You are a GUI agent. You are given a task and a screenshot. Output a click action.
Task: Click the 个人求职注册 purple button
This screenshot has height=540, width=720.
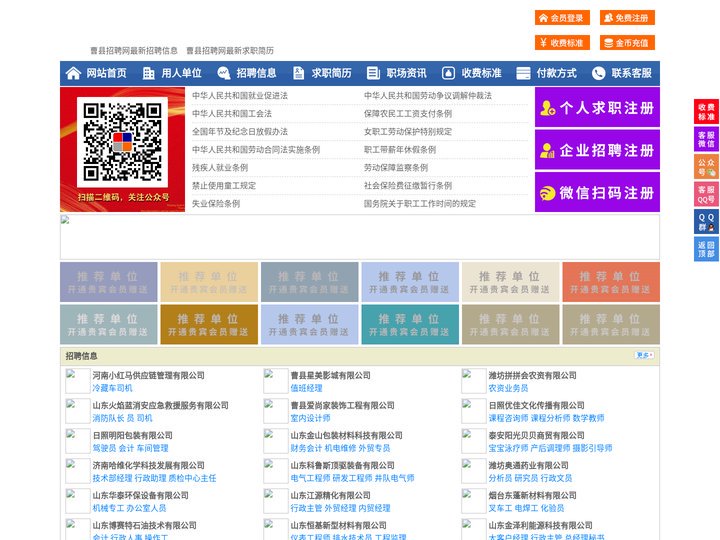click(597, 107)
